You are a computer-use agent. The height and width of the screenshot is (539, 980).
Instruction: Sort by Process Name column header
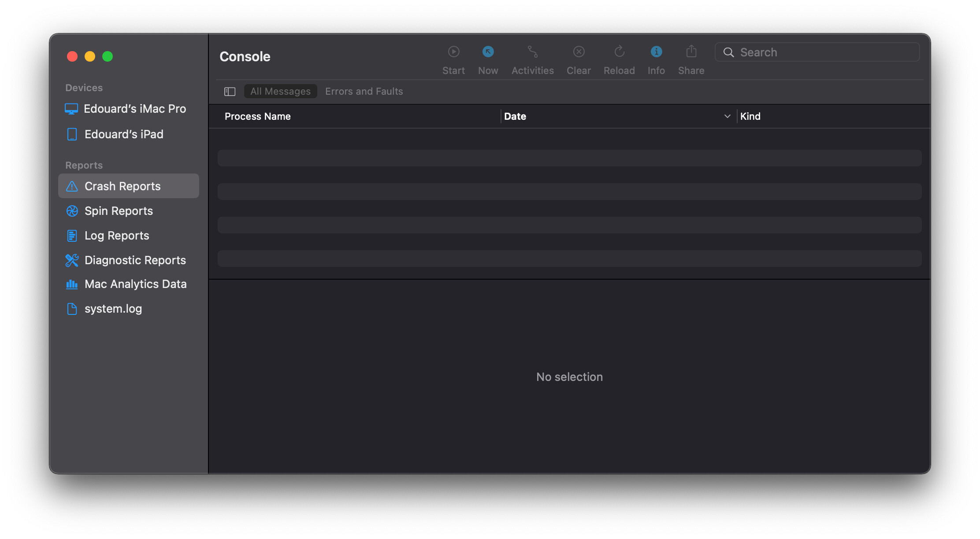pos(257,116)
